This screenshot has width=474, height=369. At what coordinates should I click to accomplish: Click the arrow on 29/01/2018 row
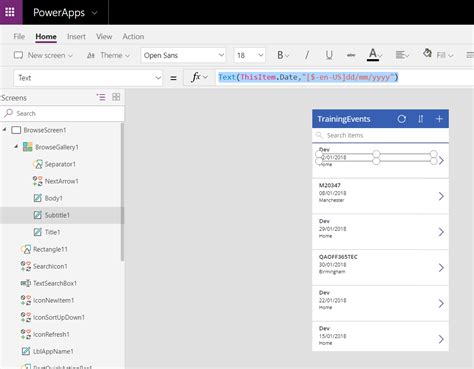tap(441, 232)
